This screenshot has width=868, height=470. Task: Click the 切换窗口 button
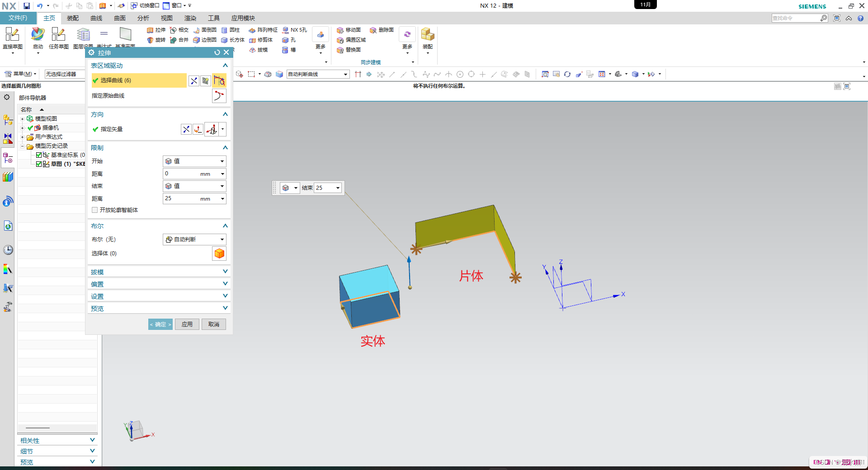click(x=145, y=6)
